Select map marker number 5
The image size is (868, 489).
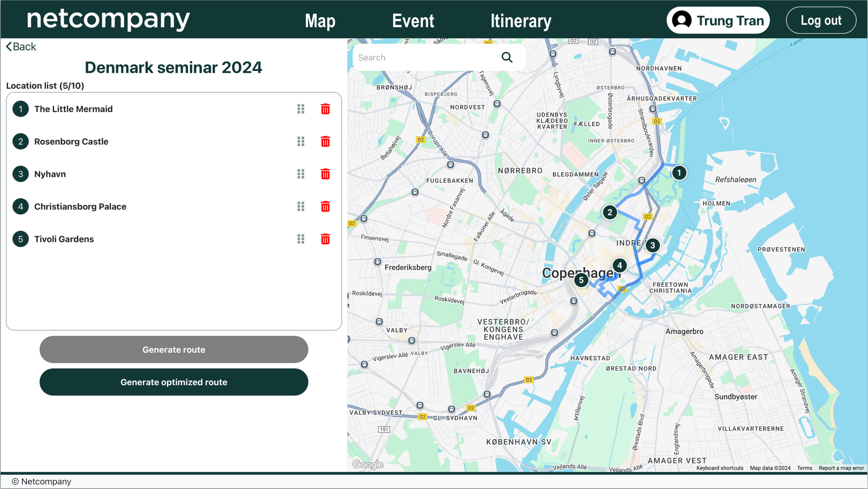click(x=581, y=280)
